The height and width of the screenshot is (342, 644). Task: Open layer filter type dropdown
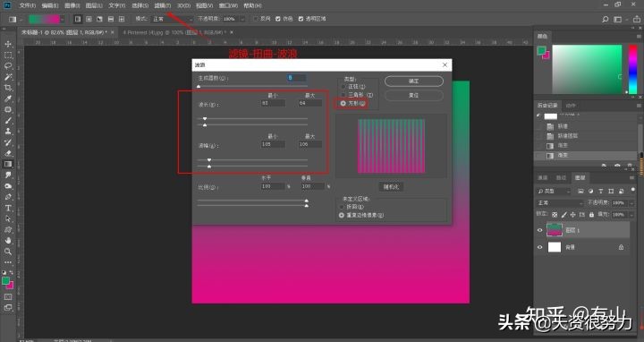pyautogui.click(x=554, y=191)
